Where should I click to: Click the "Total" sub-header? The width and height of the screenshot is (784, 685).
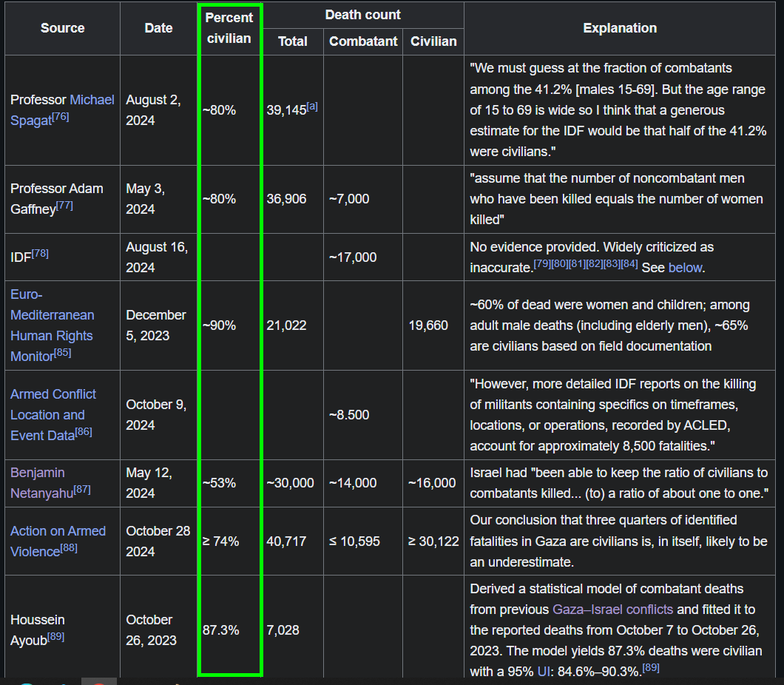292,41
